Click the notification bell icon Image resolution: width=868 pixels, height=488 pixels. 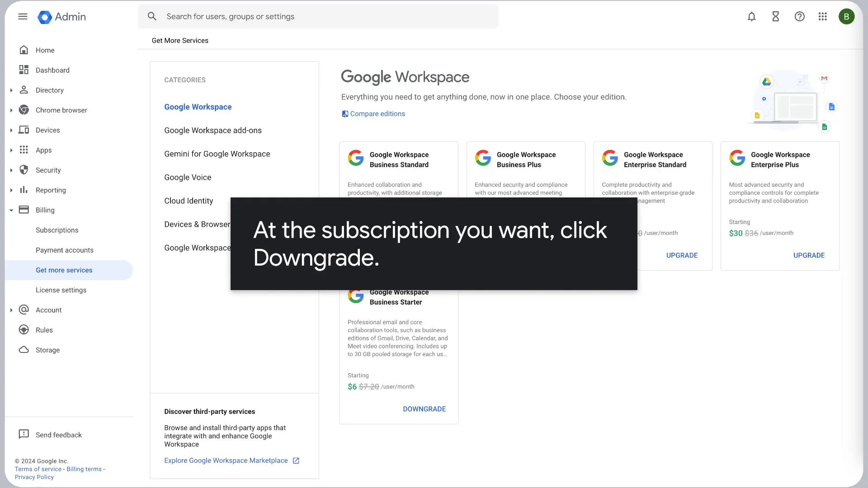click(751, 17)
